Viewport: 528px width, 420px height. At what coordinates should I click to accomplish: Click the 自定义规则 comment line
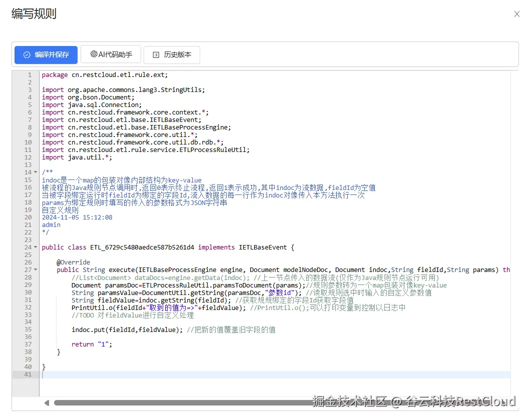tap(60, 210)
